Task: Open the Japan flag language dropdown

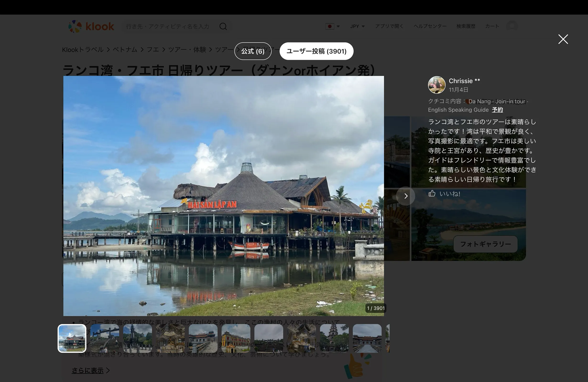Action: click(x=332, y=26)
